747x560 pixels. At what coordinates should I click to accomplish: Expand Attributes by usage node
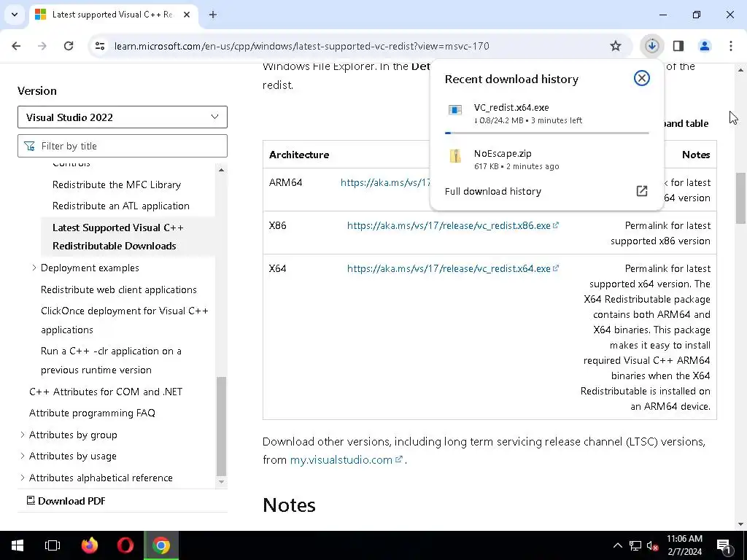[23, 456]
